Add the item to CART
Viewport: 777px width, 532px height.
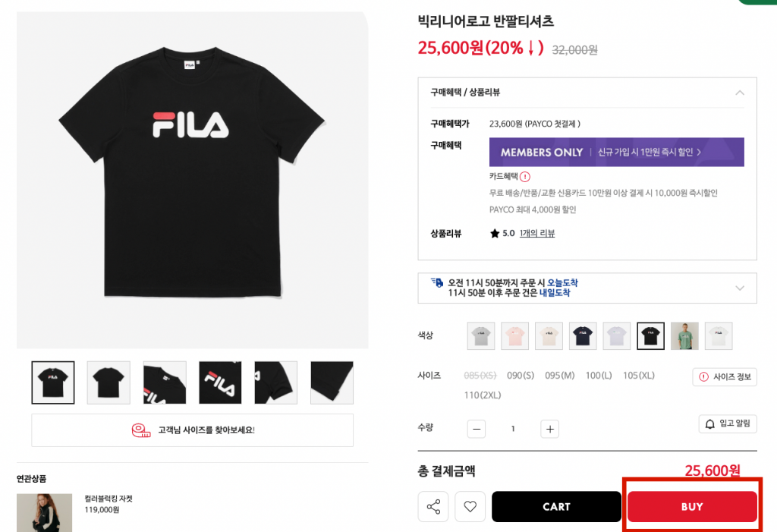pyautogui.click(x=556, y=507)
